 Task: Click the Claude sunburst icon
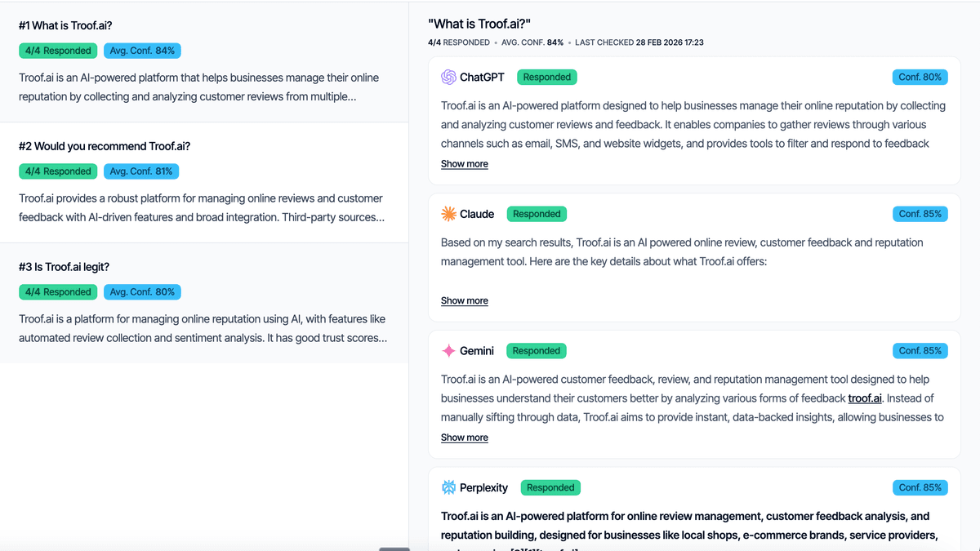tap(449, 214)
